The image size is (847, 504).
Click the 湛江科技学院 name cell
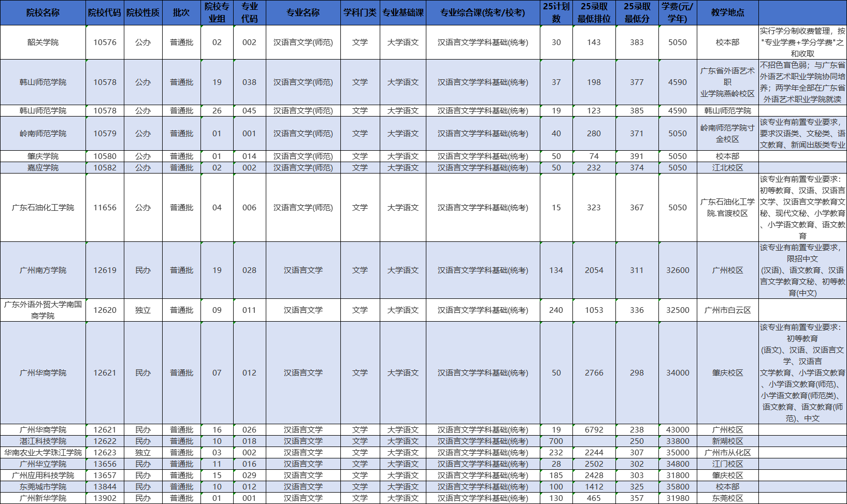(x=43, y=441)
